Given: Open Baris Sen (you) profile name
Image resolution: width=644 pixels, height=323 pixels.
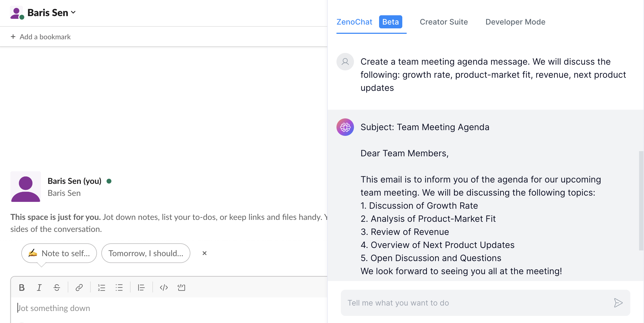Looking at the screenshot, I should pyautogui.click(x=75, y=181).
